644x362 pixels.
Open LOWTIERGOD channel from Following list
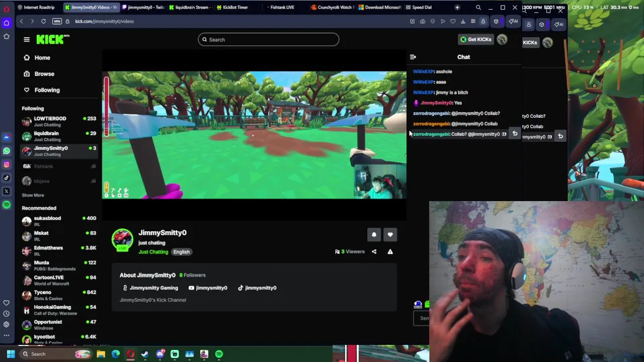[x=59, y=121]
